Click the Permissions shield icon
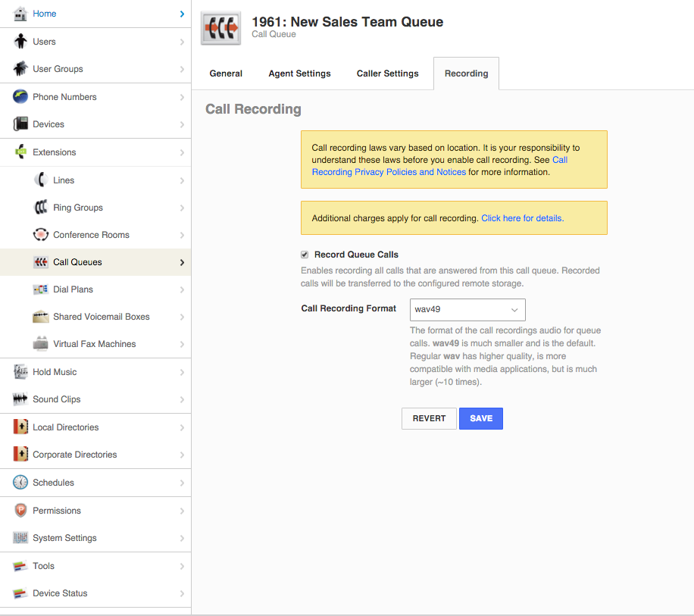 (20, 511)
